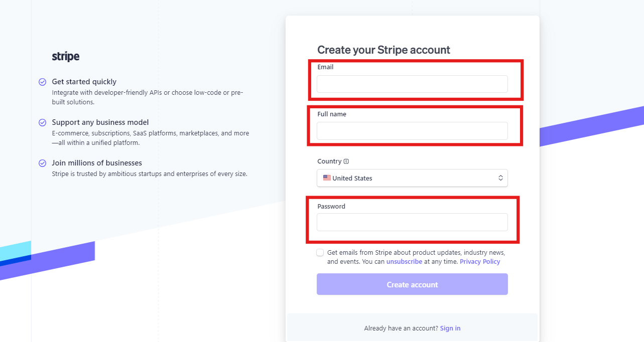Open the Country dropdown showing United States
The height and width of the screenshot is (342, 644).
pyautogui.click(x=412, y=178)
